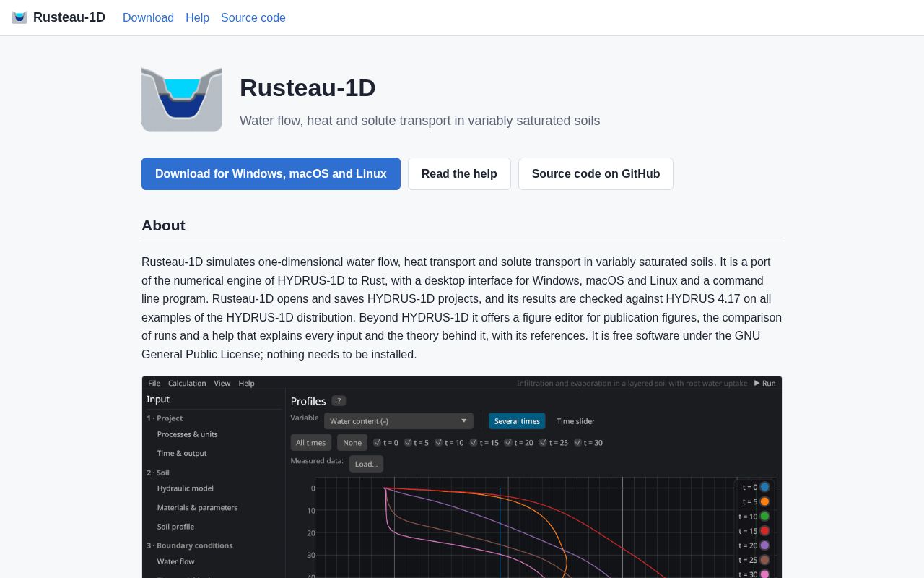Select Processes & units in the sidebar

188,434
